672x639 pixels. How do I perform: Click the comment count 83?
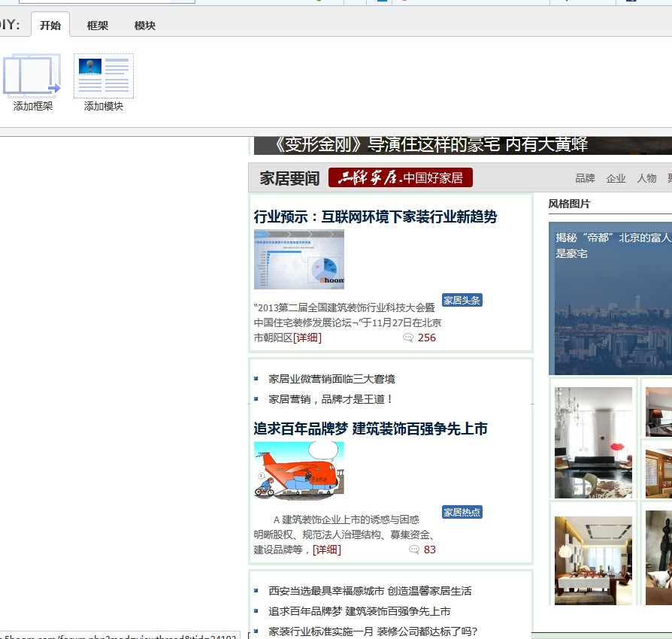tap(429, 550)
